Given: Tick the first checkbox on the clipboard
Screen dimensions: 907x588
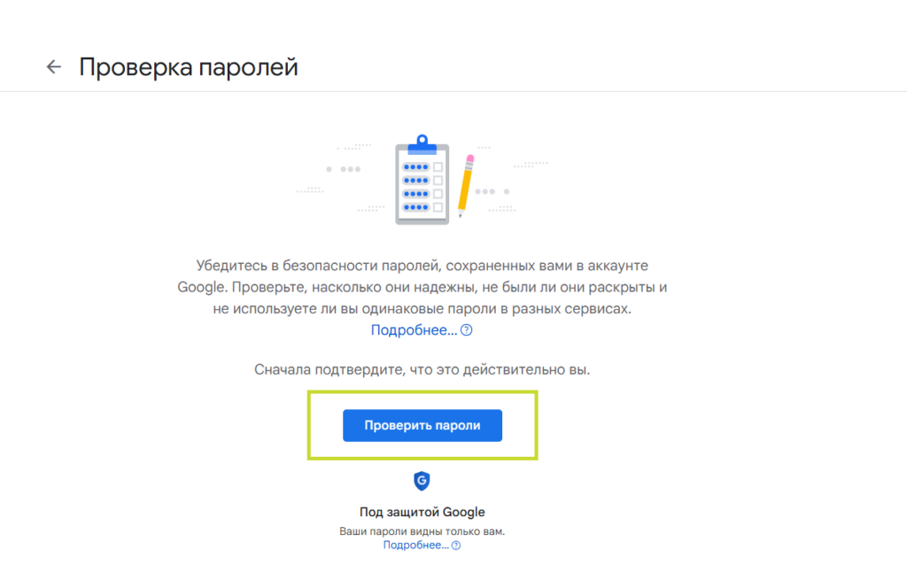Looking at the screenshot, I should point(438,166).
